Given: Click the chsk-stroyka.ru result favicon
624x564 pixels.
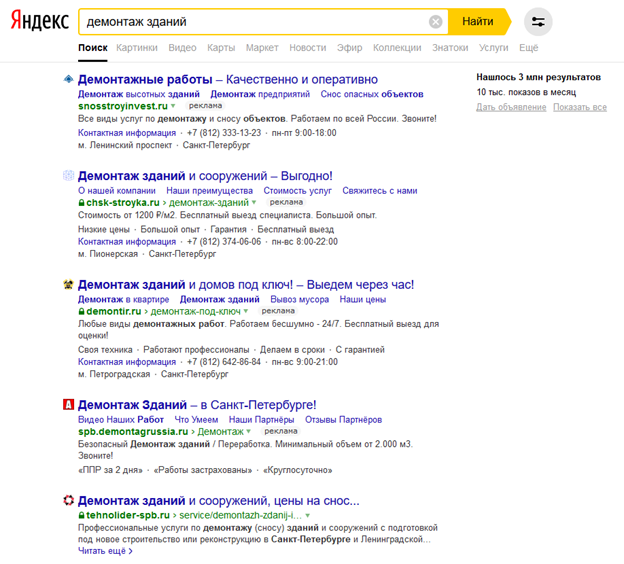Looking at the screenshot, I should click(x=68, y=176).
